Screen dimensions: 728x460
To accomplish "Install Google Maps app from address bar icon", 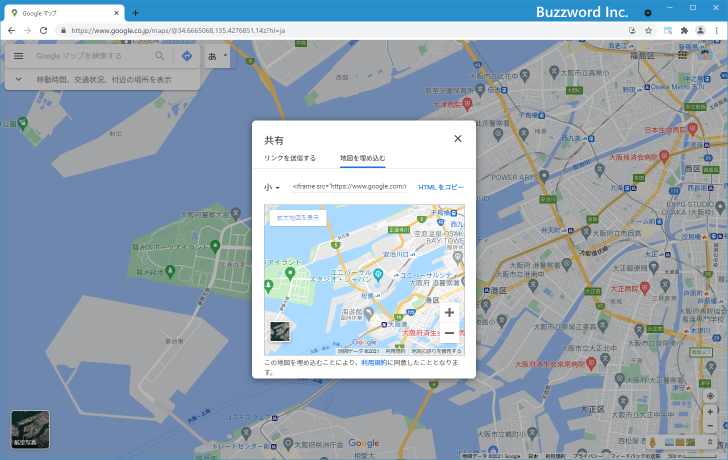I will [632, 31].
